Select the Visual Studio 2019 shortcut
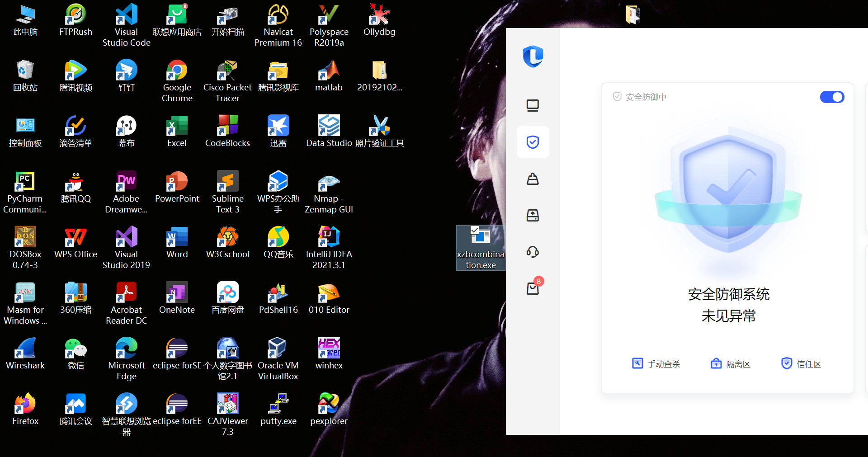 tap(126, 248)
